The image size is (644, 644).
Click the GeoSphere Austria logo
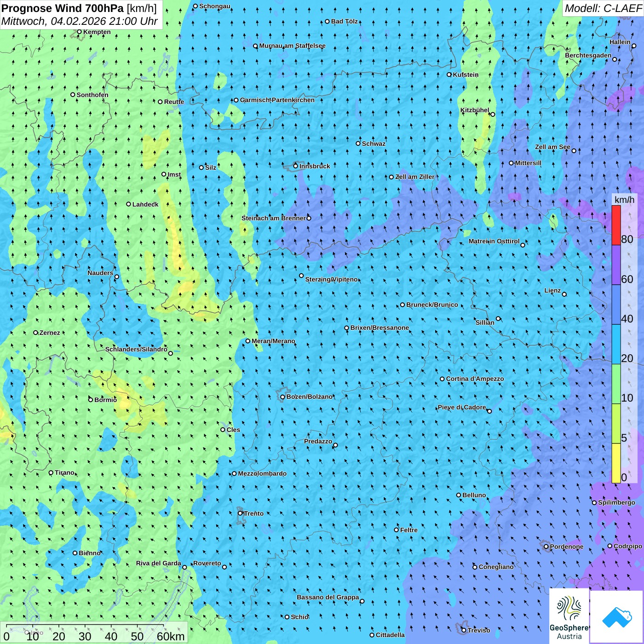(x=569, y=616)
